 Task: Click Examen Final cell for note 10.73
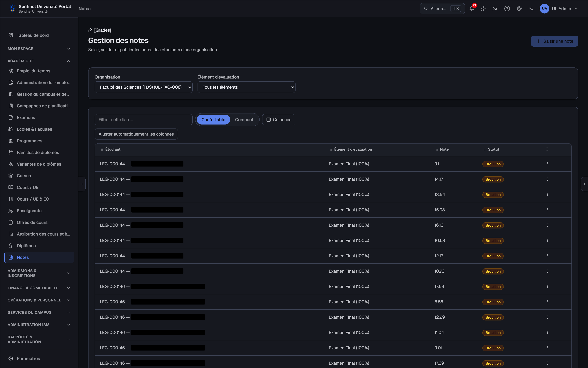(349, 271)
